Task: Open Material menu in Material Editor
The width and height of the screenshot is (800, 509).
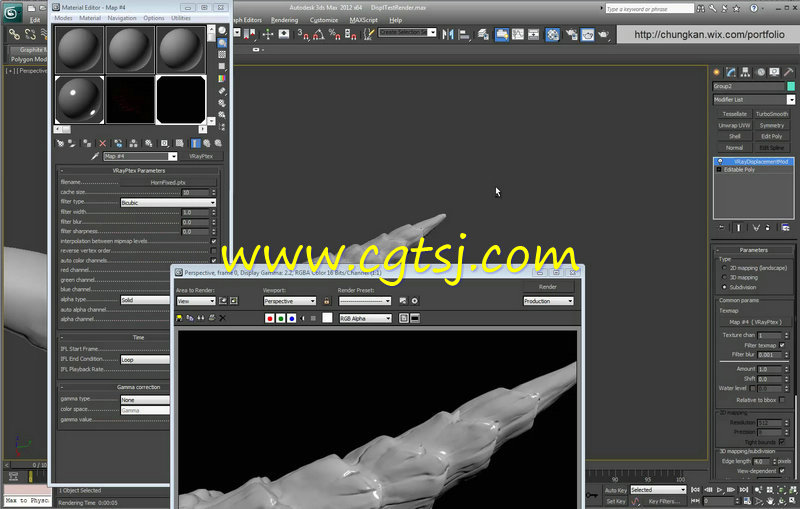Action: click(90, 18)
